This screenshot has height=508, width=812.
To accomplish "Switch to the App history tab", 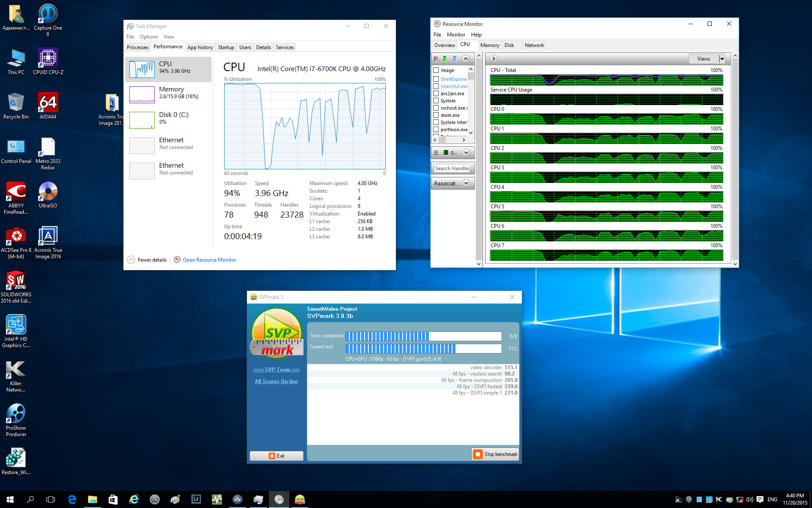I will 200,47.
